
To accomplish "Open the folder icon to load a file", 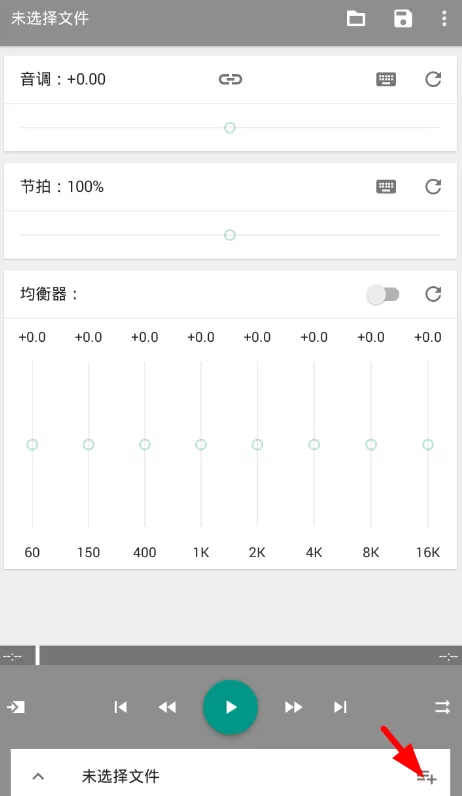I will (356, 19).
